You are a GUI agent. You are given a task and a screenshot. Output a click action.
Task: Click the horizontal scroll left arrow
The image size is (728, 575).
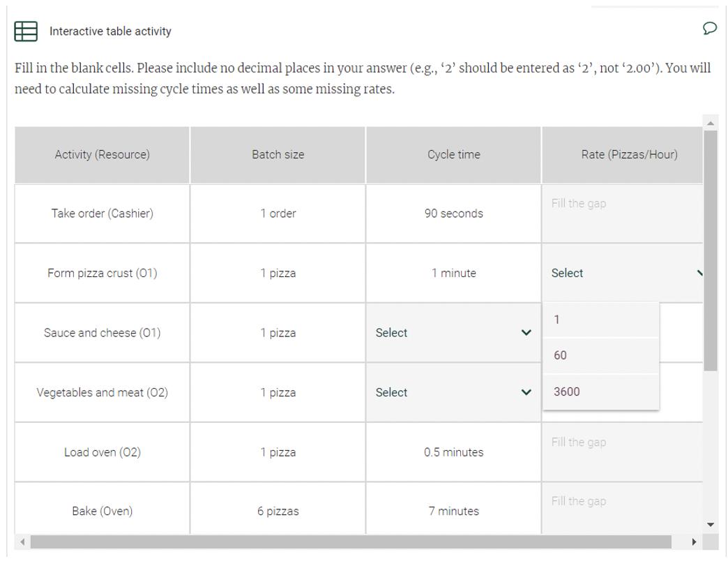[22, 542]
